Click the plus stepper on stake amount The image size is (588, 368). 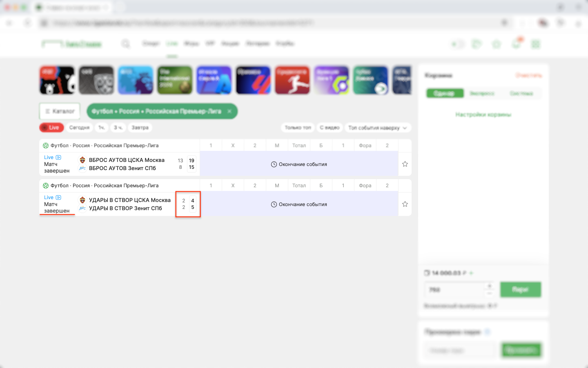click(x=490, y=286)
